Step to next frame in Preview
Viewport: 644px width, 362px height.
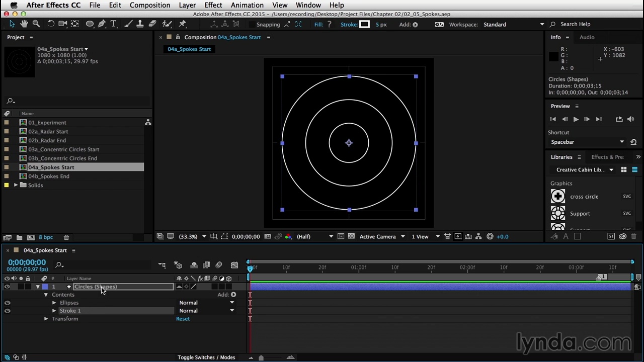click(x=587, y=119)
